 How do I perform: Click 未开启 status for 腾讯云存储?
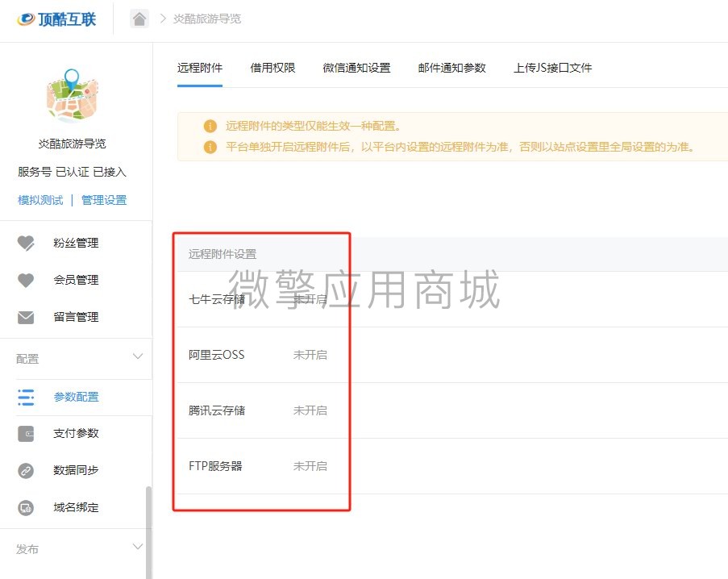coord(310,411)
